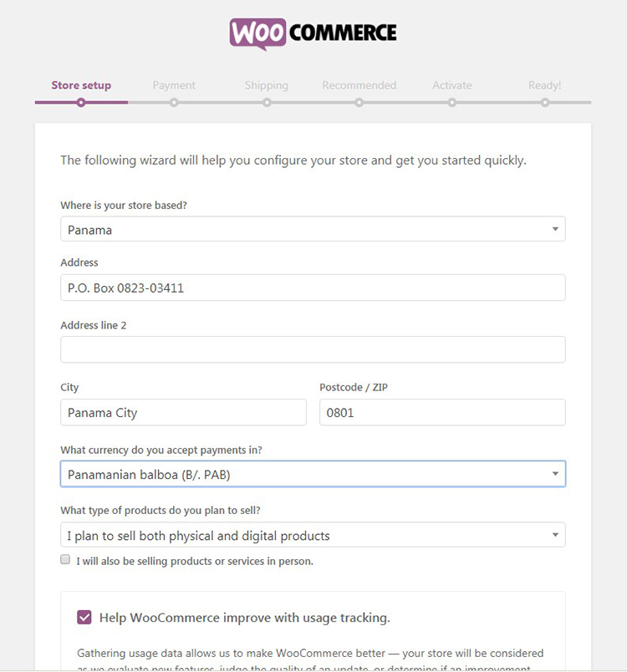
Task: Switch to the Shipping step label
Action: tap(267, 85)
